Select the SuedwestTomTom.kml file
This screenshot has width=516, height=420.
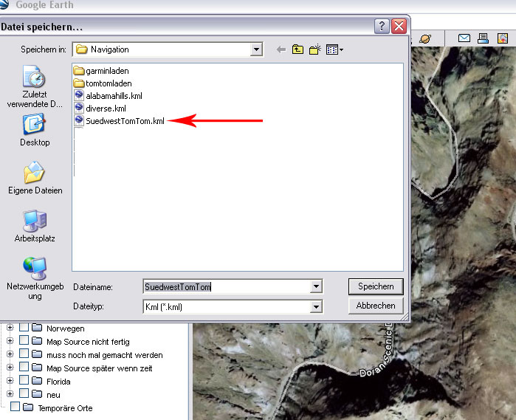point(124,121)
